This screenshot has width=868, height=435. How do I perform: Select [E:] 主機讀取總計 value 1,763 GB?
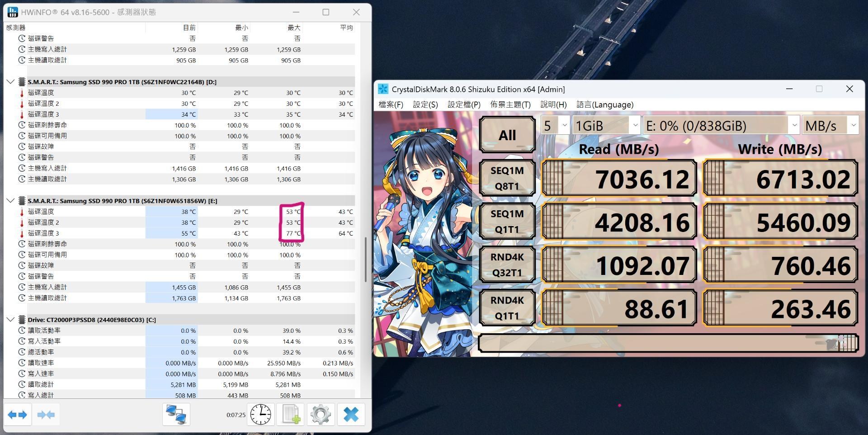pyautogui.click(x=184, y=298)
